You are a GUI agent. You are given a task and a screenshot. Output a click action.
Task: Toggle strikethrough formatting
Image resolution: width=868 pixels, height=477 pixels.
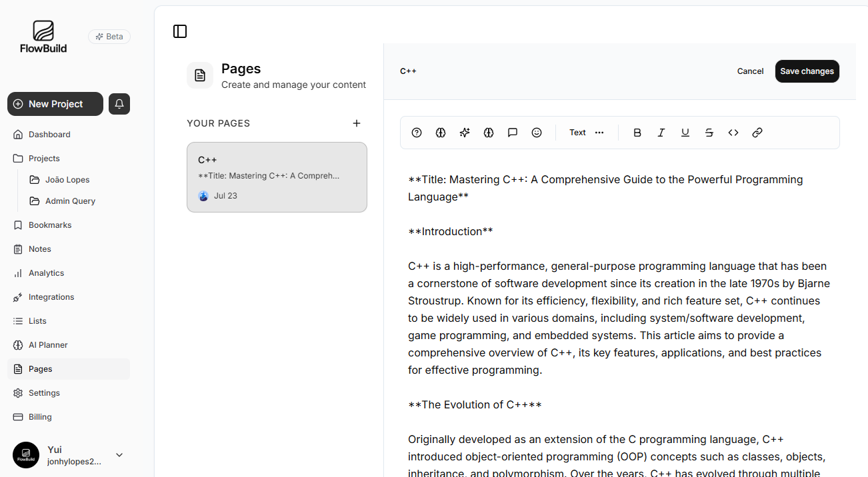tap(709, 133)
